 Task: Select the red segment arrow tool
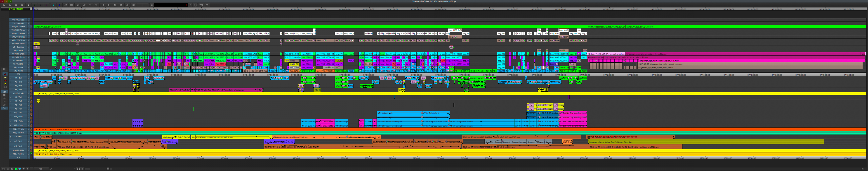[5, 74]
